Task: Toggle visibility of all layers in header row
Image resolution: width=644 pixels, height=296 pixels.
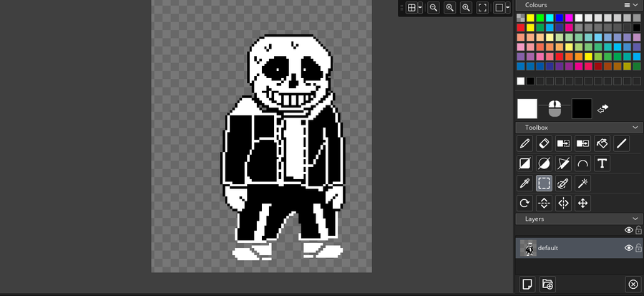Action: tap(628, 230)
